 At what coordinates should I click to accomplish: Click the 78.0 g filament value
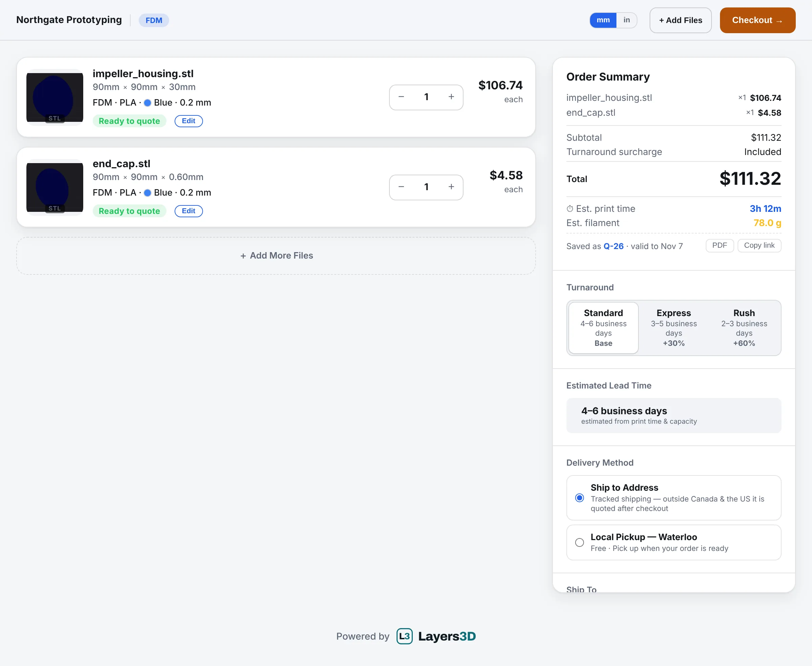click(767, 223)
